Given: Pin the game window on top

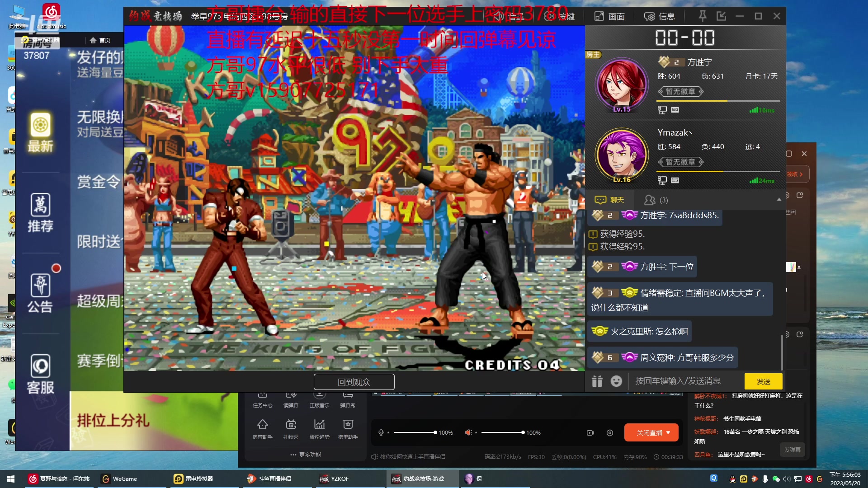Looking at the screenshot, I should coord(702,16).
